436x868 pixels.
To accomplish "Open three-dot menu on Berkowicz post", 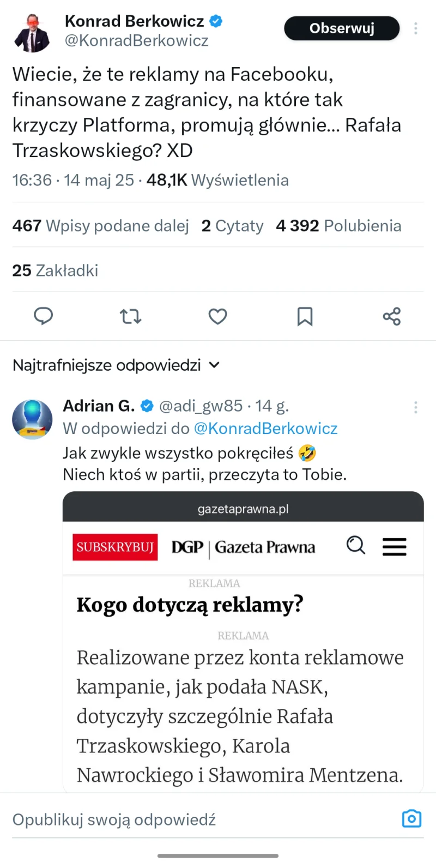I will coord(415,28).
